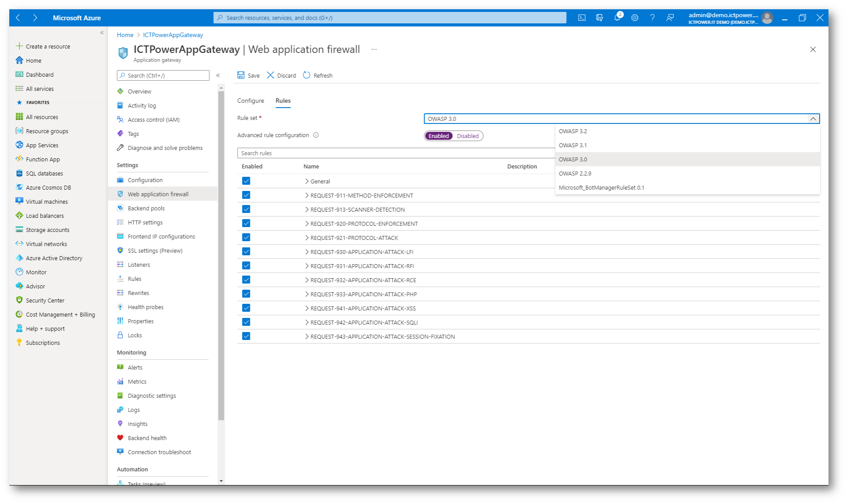Click the Search rules input field
847x504 pixels.
tap(396, 153)
